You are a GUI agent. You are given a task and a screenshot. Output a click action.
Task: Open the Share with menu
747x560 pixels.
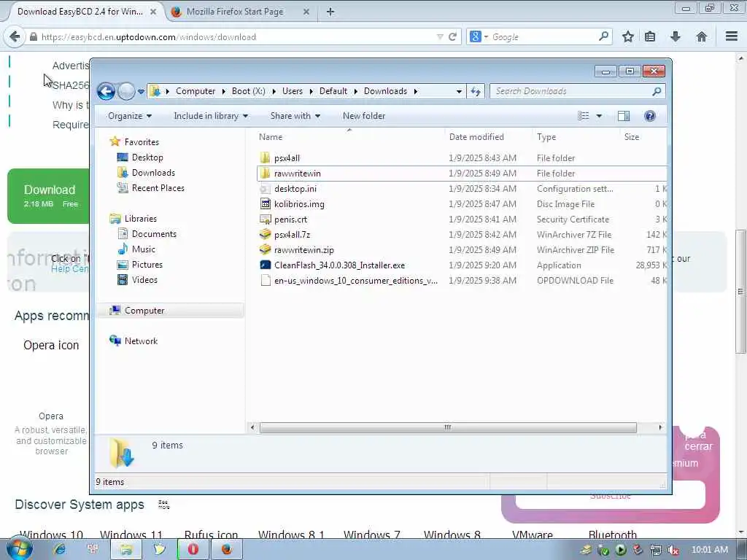295,116
